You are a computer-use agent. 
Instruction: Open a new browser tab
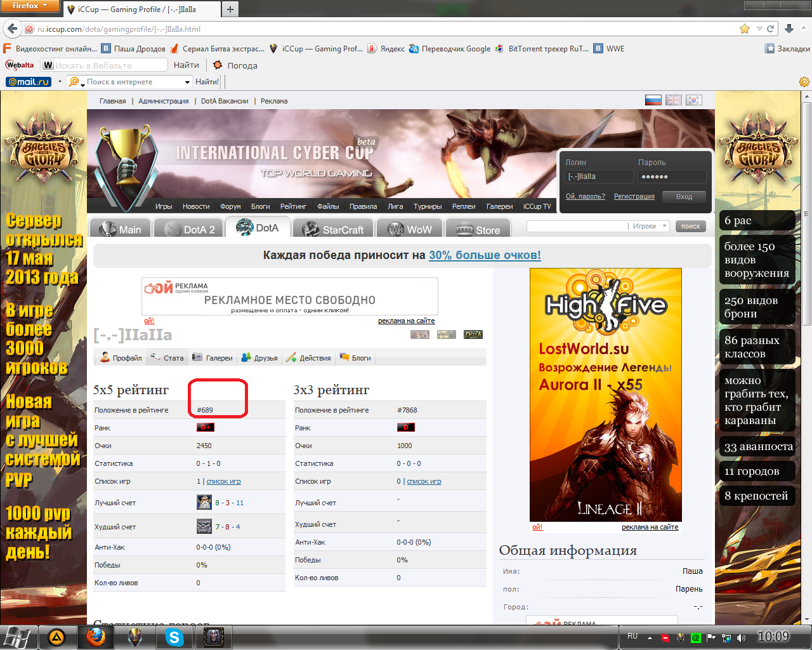click(230, 9)
